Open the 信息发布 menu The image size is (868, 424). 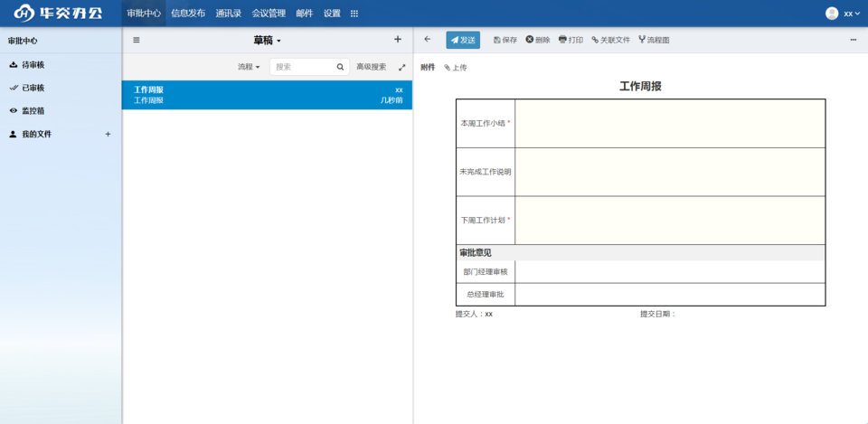pyautogui.click(x=188, y=14)
